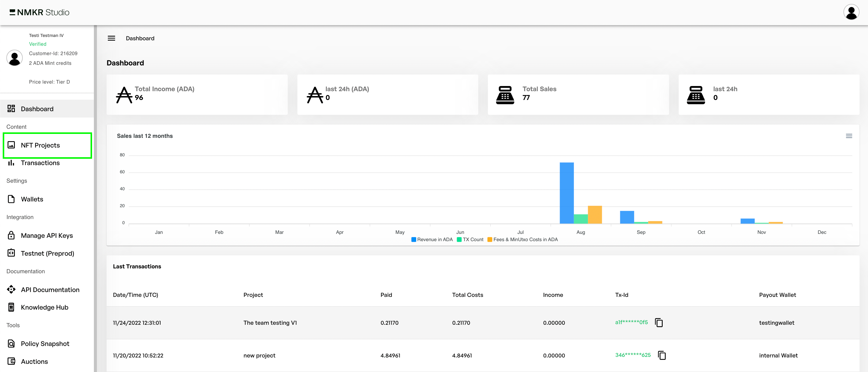The image size is (868, 372).
Task: Click the NMKR Studio logo
Action: pyautogui.click(x=39, y=12)
